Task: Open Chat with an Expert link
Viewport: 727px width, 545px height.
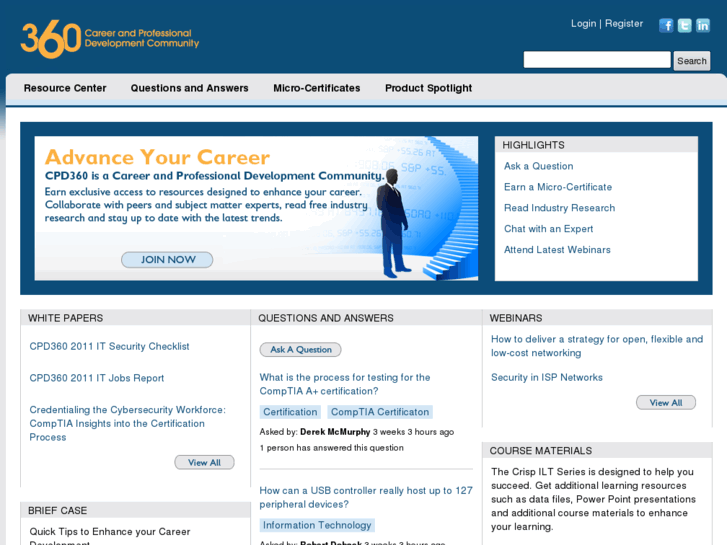Action: 548,229
